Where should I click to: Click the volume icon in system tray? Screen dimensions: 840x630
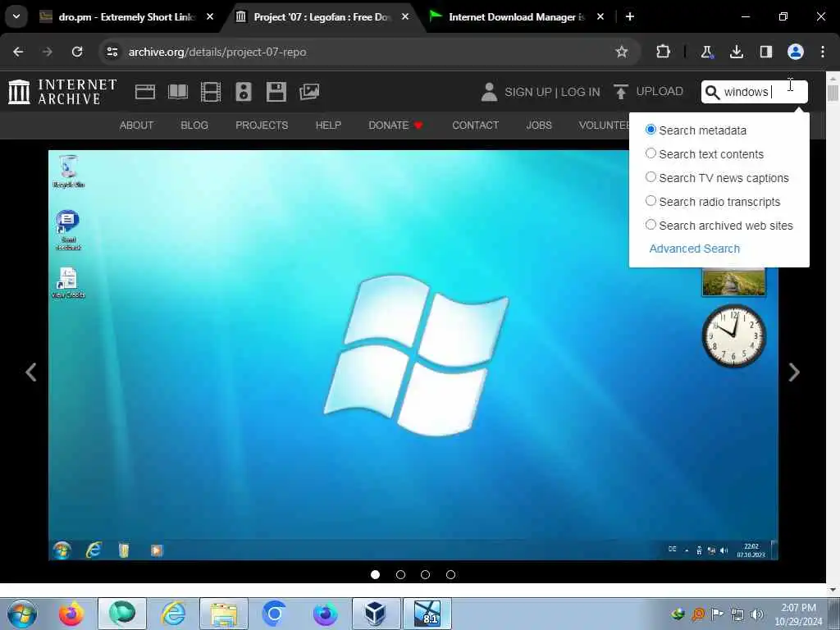(757, 614)
